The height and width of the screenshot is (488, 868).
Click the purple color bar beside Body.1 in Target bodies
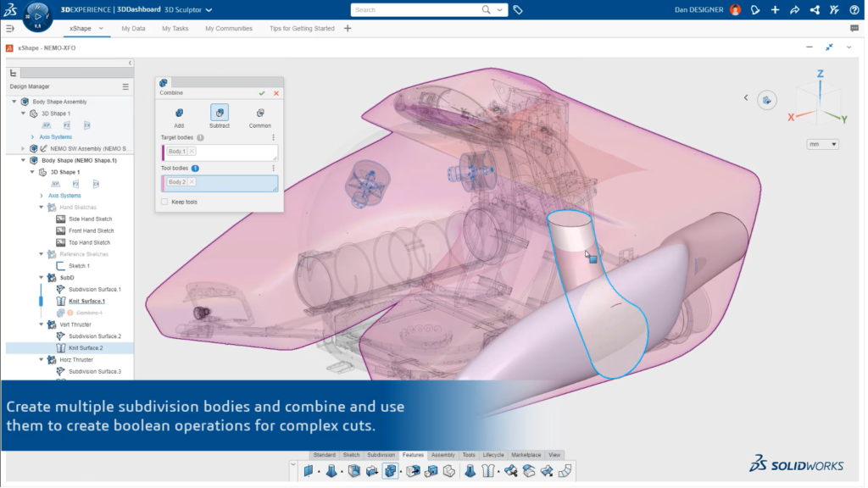pos(163,152)
